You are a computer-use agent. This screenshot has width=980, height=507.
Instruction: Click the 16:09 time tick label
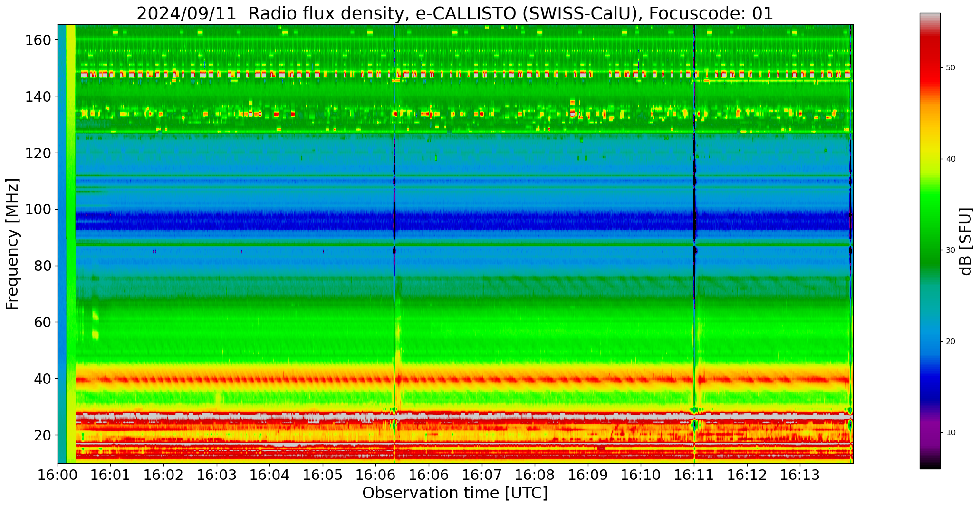click(588, 475)
